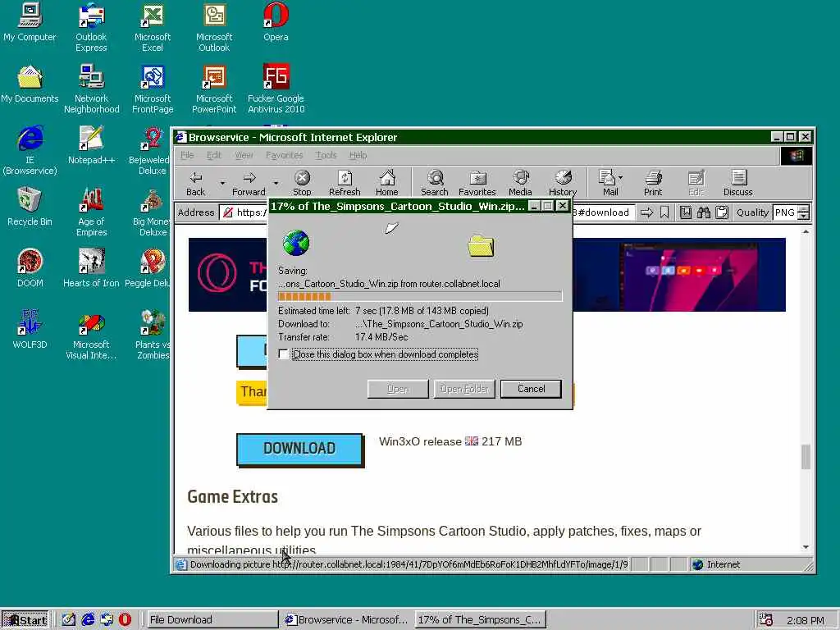Image resolution: width=840 pixels, height=630 pixels.
Task: Click the Opera GX banner advertisement
Action: 487,274
